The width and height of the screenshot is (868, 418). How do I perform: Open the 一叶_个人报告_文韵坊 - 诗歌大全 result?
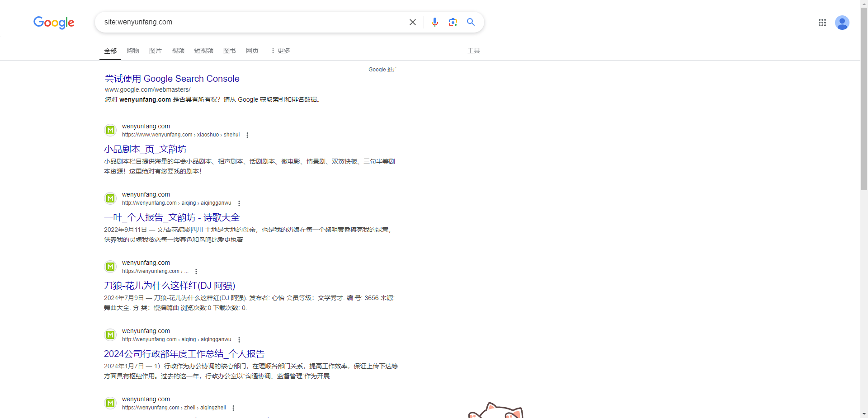[x=172, y=217]
